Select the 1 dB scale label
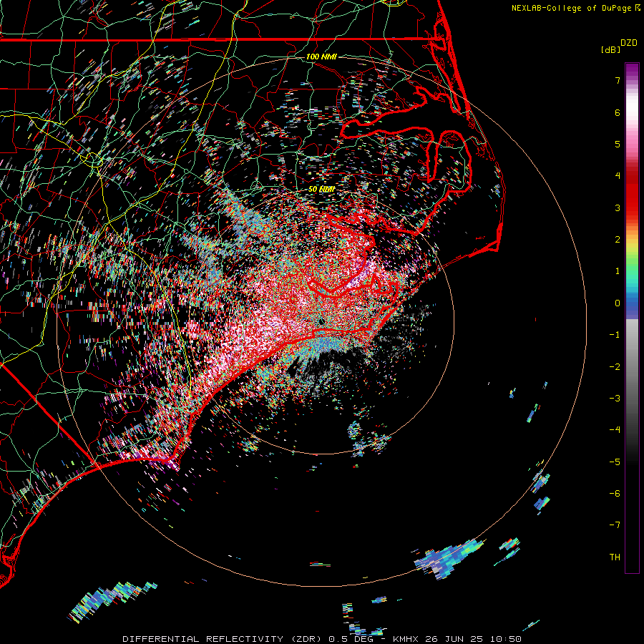The height and width of the screenshot is (644, 644). click(x=618, y=271)
